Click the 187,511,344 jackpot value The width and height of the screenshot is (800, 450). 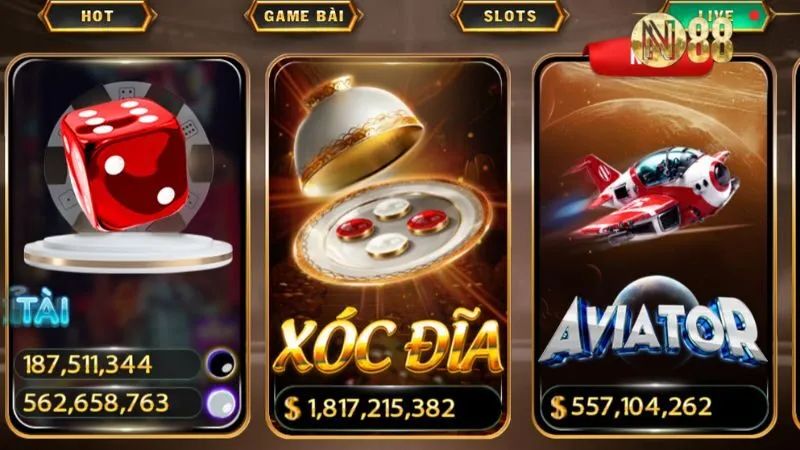tap(88, 364)
